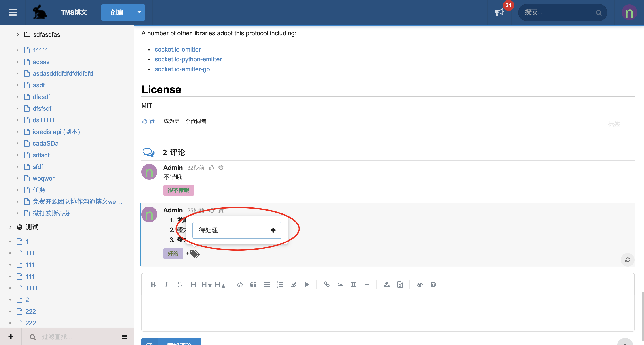
Task: Click the Italic formatting icon
Action: coord(166,285)
